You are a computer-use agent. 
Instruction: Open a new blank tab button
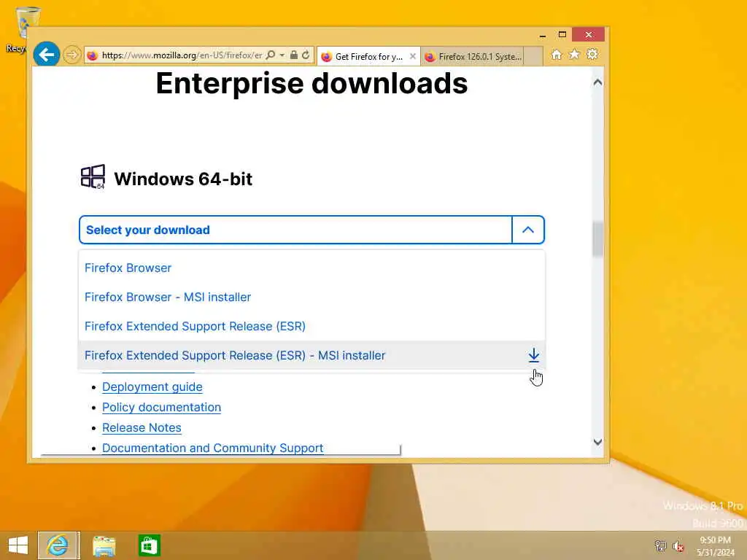tap(533, 56)
